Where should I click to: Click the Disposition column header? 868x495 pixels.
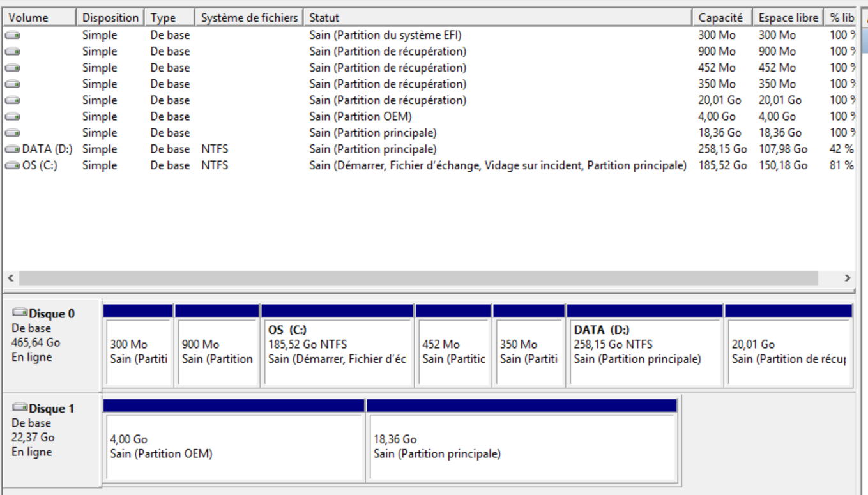pyautogui.click(x=110, y=18)
